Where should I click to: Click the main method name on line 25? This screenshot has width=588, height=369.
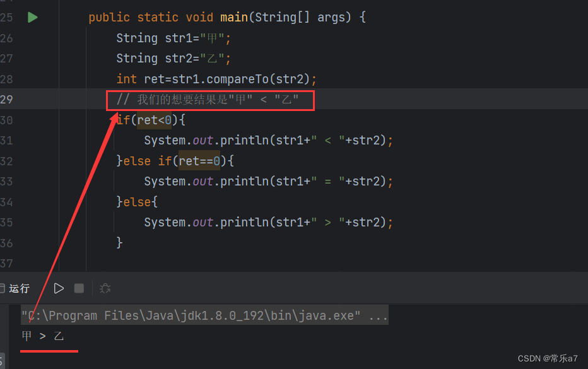point(234,17)
